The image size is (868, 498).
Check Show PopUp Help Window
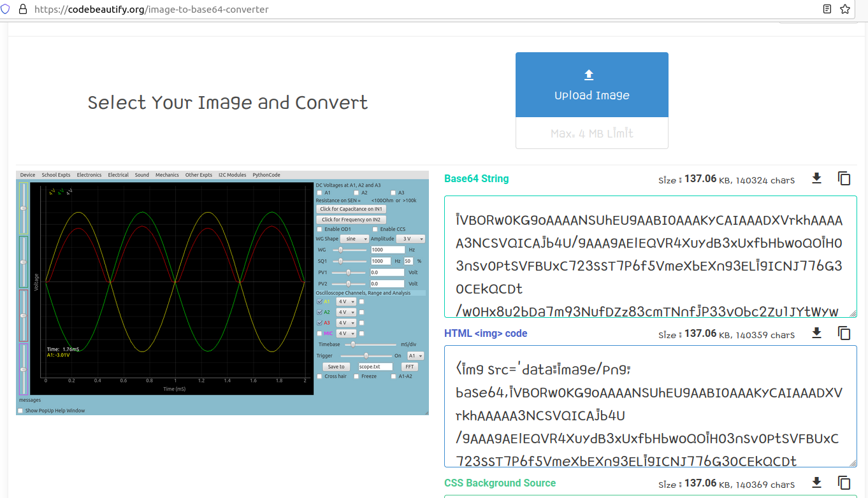click(20, 411)
